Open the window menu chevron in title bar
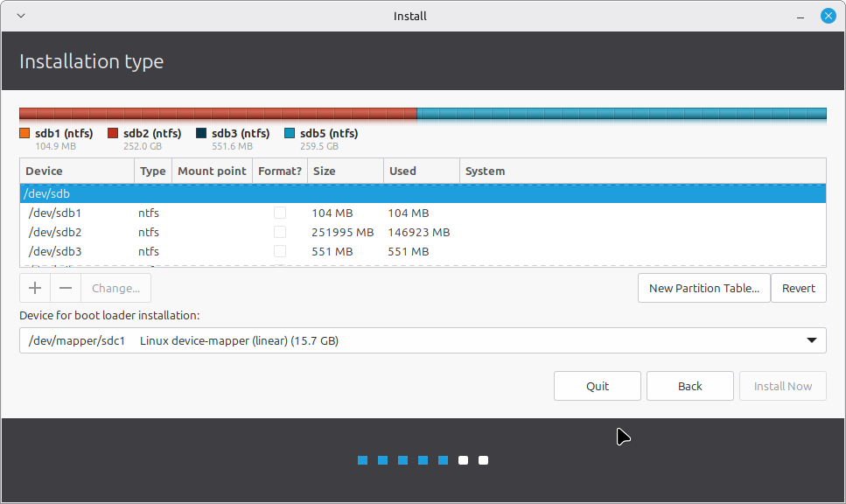 21,16
